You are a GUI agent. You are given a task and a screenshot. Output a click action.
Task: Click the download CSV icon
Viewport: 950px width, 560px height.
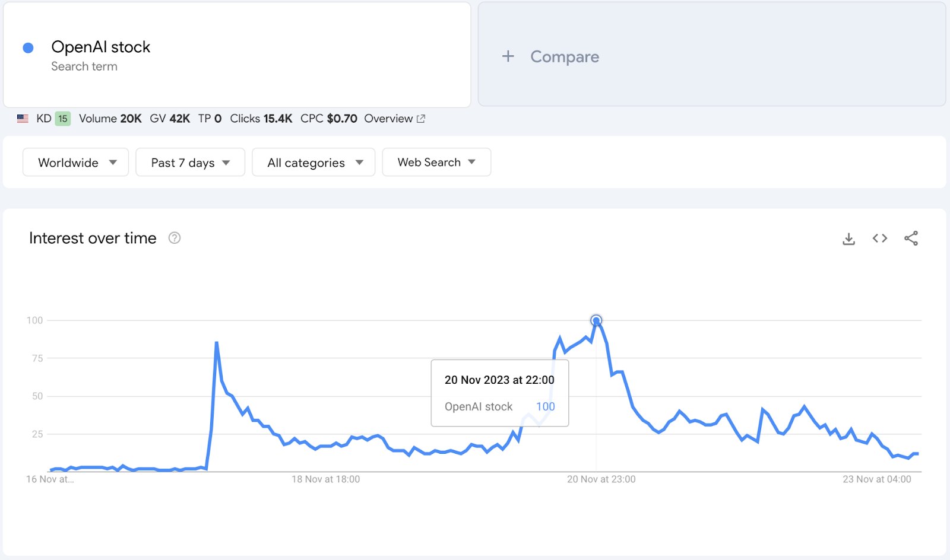[848, 238]
